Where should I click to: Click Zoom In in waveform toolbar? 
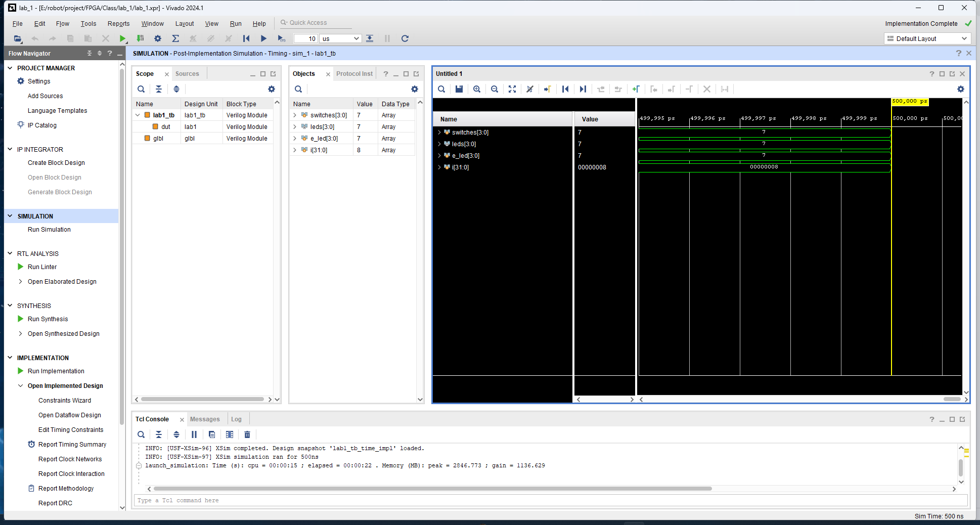pyautogui.click(x=477, y=89)
